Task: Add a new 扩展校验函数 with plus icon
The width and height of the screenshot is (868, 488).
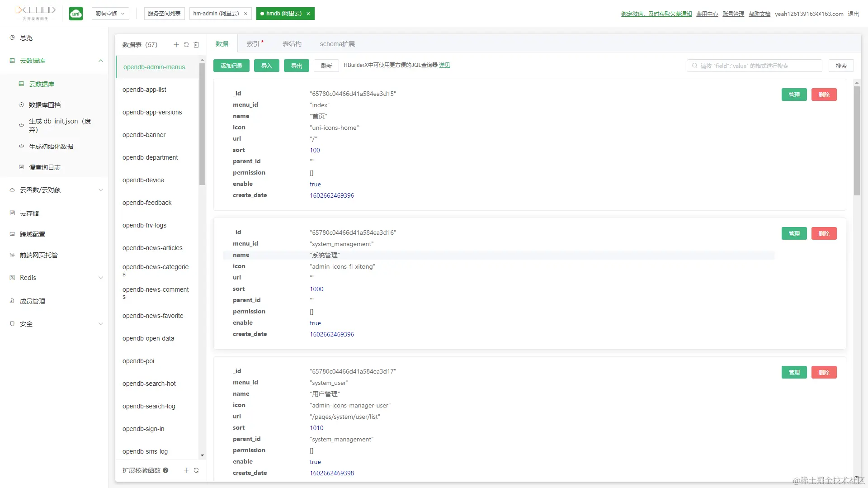Action: 186,470
